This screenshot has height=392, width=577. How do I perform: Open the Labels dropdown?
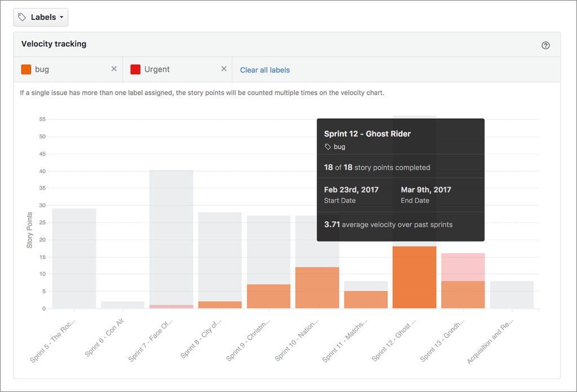click(41, 17)
